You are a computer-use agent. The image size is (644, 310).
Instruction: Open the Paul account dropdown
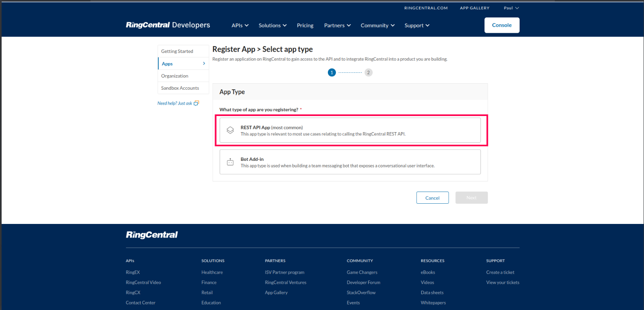click(511, 8)
